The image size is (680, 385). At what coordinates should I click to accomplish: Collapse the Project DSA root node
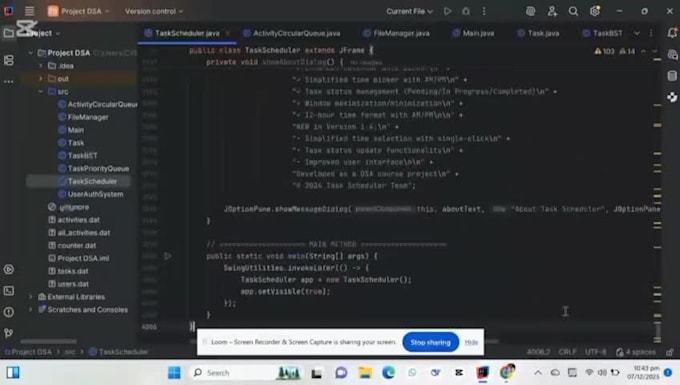click(30, 53)
